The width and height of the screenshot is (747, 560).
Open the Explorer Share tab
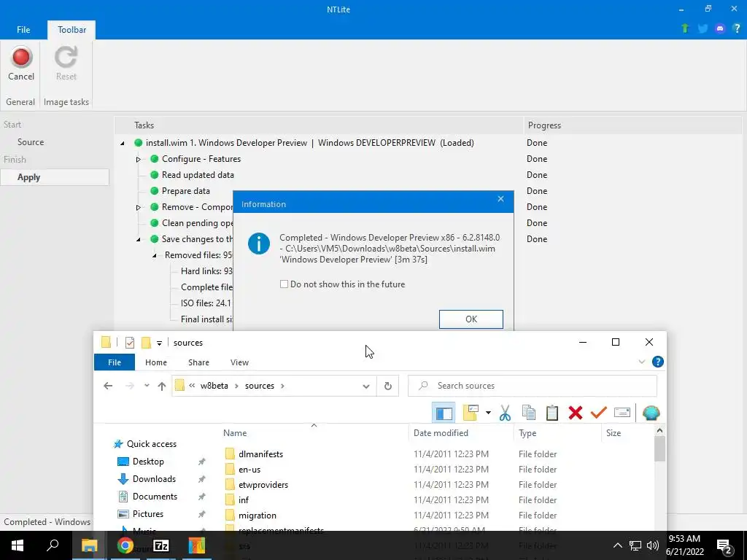[198, 362]
